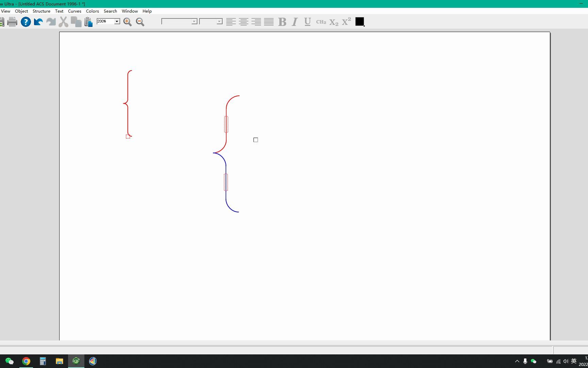The width and height of the screenshot is (588, 368).
Task: Open File Explorer from the taskbar
Action: [59, 361]
